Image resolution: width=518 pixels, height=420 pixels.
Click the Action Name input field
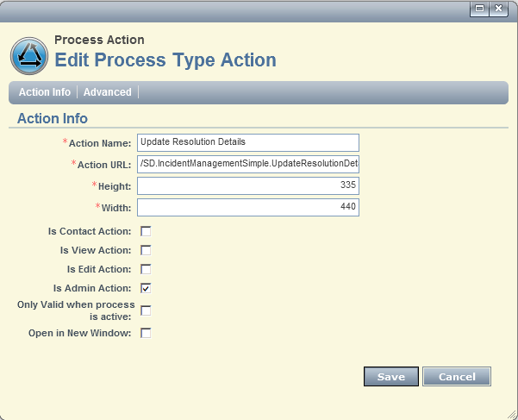pyautogui.click(x=248, y=142)
